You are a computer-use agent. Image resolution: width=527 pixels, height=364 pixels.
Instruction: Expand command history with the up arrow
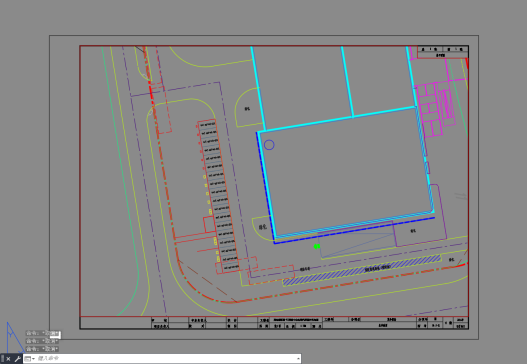point(298,359)
